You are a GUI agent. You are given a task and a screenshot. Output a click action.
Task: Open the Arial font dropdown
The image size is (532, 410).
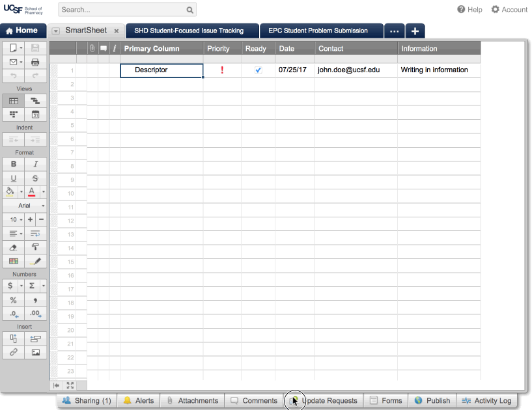25,206
